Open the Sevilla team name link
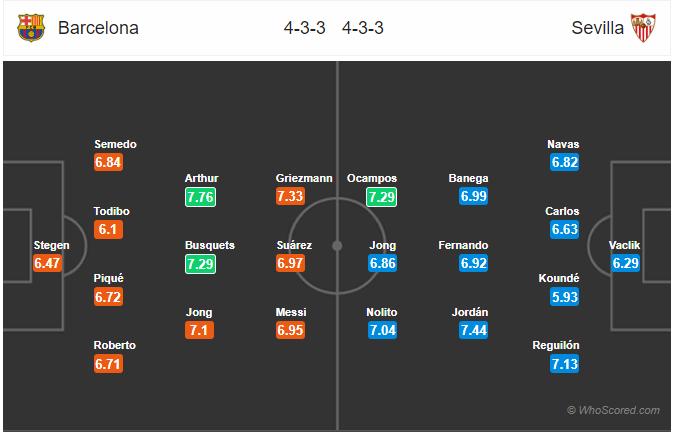The width and height of the screenshot is (673, 432). [597, 28]
